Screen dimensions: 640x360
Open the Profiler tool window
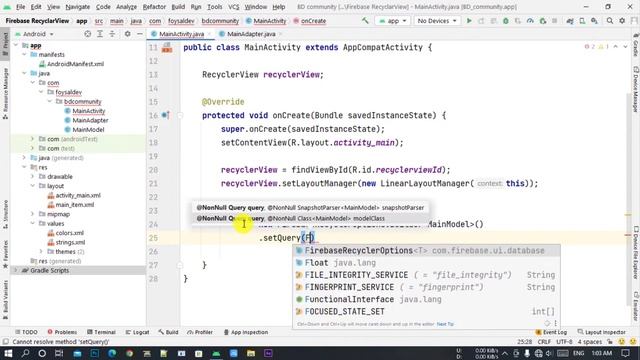pos(200,332)
